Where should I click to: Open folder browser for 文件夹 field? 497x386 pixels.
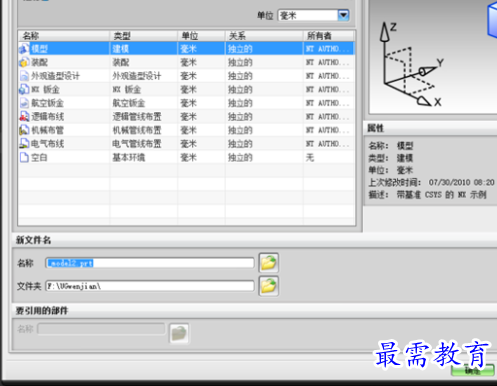269,286
